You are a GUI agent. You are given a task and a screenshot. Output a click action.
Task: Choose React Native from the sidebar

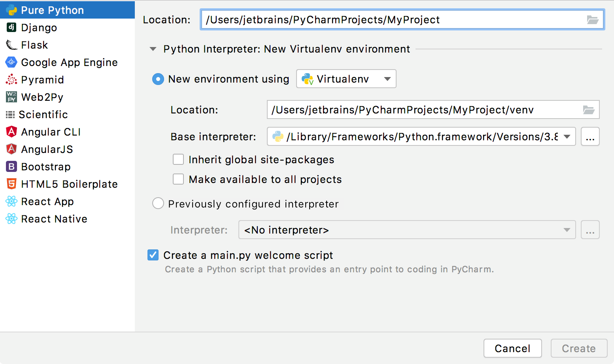pos(11,219)
